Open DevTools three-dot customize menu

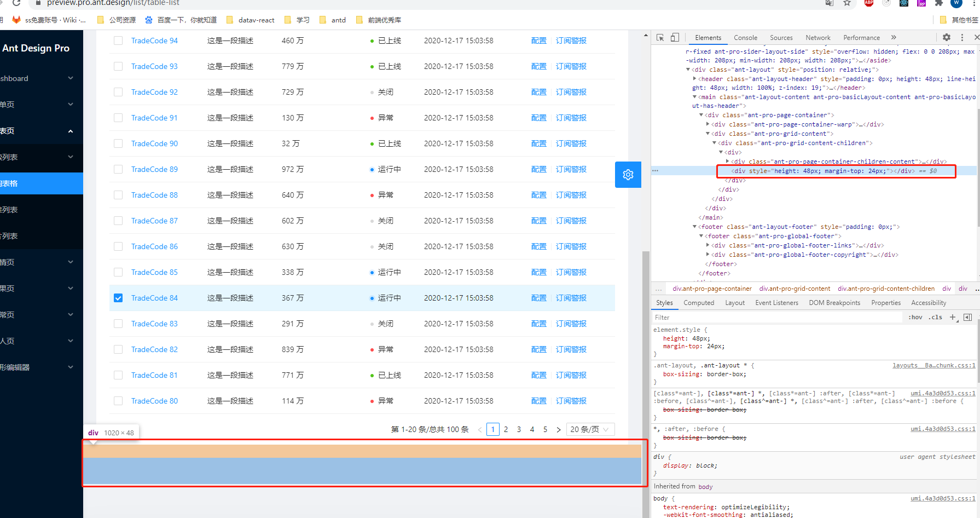[962, 37]
